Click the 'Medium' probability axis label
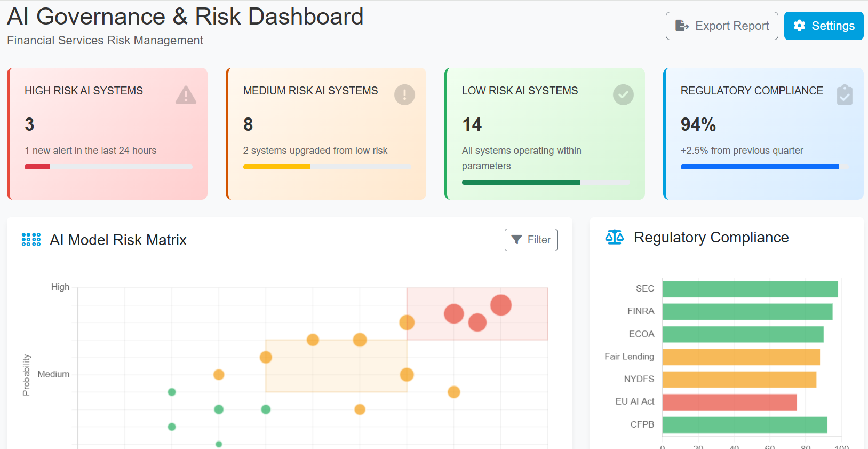Viewport: 868px width, 449px height. 53,374
